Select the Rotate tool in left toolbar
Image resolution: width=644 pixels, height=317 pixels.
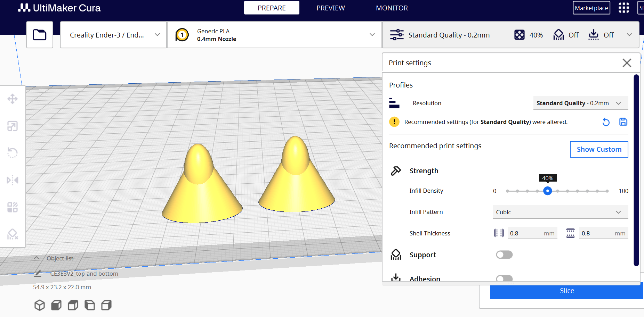13,153
